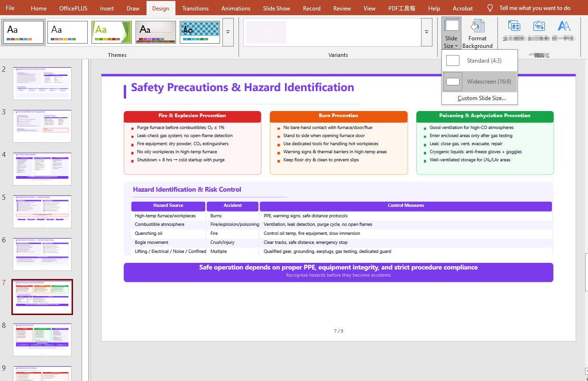Click the Control Measures column header
588x381 pixels.
click(x=406, y=206)
